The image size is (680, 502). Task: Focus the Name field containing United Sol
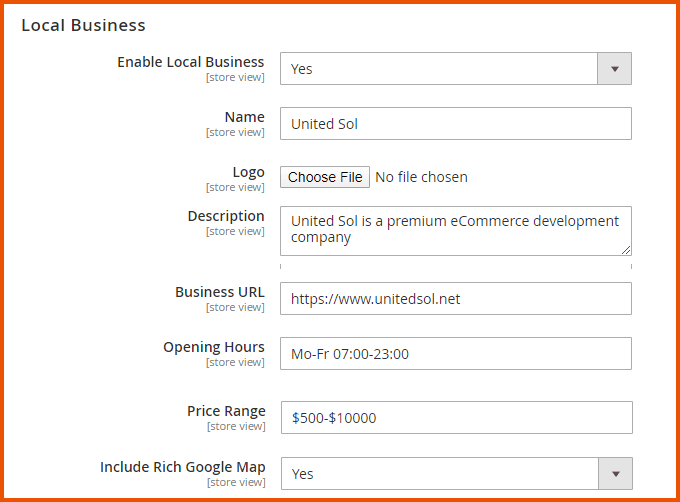455,124
